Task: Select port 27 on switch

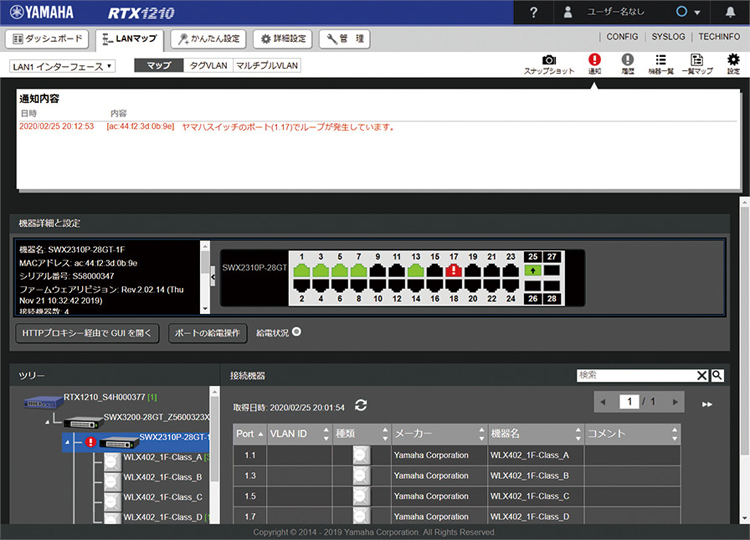Action: click(551, 270)
